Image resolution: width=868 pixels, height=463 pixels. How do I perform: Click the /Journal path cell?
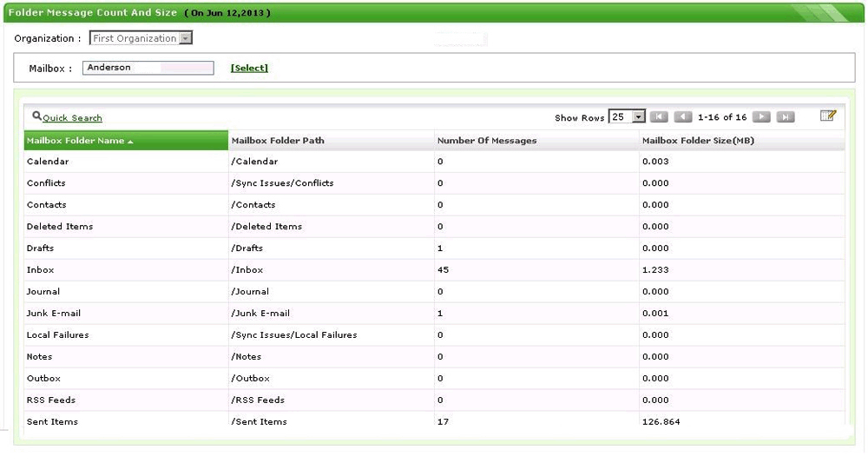point(331,292)
